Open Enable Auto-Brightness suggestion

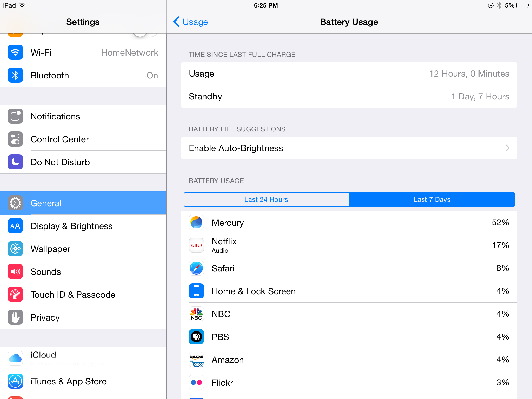[349, 148]
